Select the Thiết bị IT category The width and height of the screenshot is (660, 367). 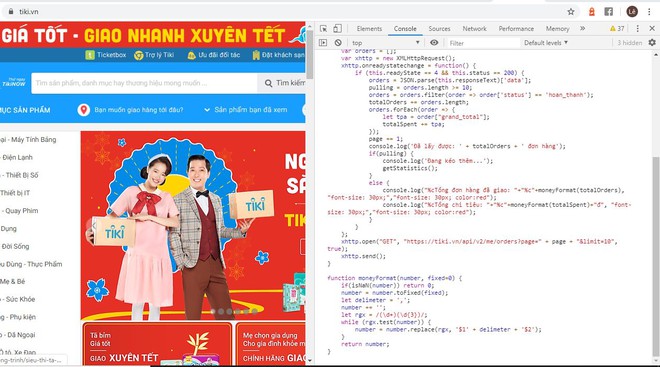coord(15,193)
